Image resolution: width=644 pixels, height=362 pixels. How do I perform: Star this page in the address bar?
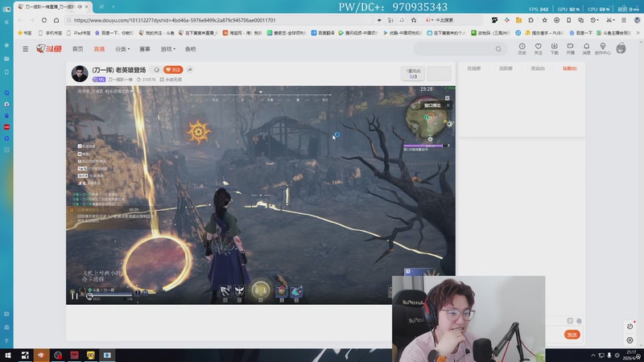click(x=414, y=20)
